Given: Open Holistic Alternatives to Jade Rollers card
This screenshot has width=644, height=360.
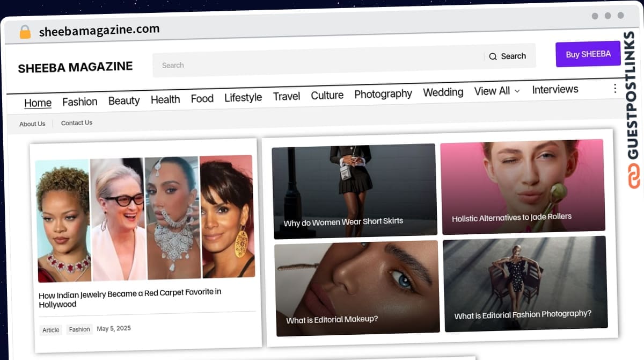Looking at the screenshot, I should [x=522, y=186].
